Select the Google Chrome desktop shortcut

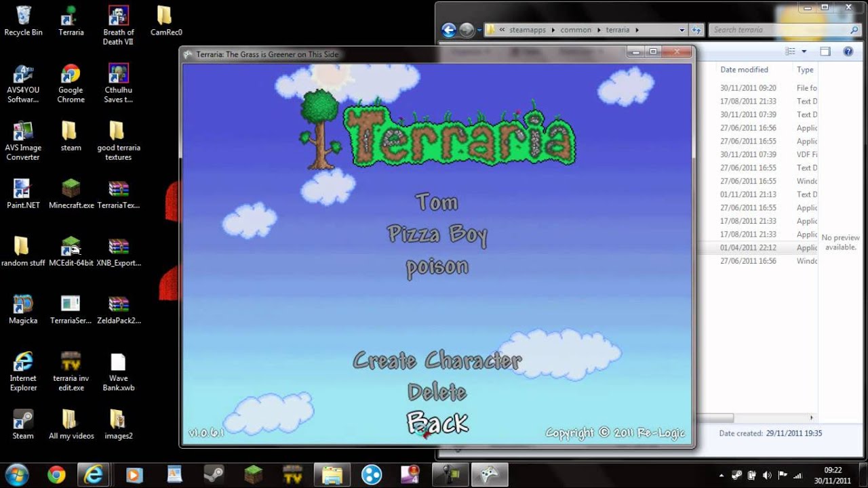[71, 84]
